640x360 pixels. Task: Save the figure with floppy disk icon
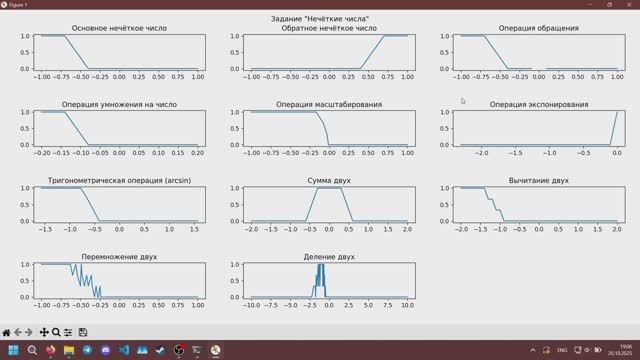(83, 332)
